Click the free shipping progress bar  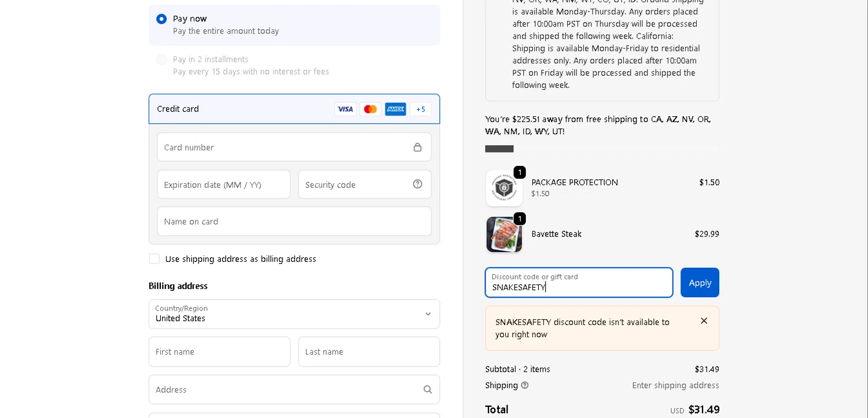(x=602, y=149)
